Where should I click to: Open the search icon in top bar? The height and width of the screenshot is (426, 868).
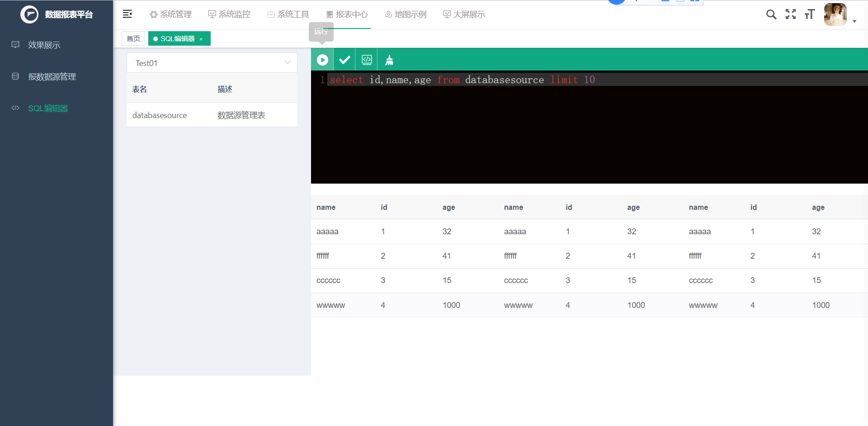[x=771, y=14]
